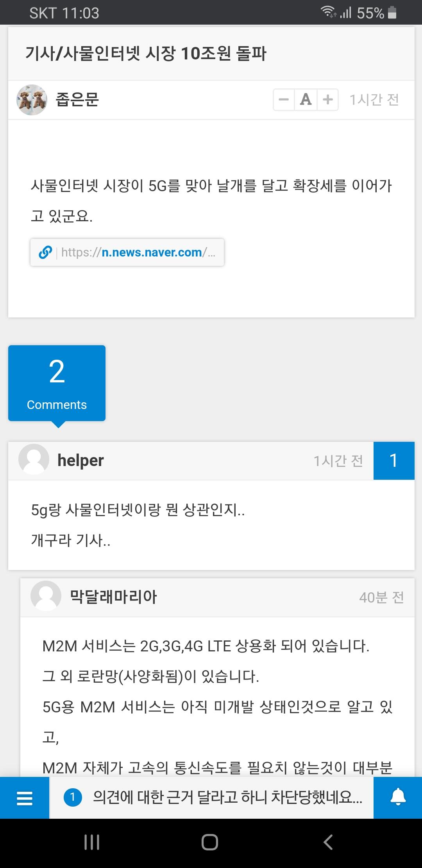Viewport: 422px width, 868px height.
Task: Tap Android home button
Action: pyautogui.click(x=210, y=842)
